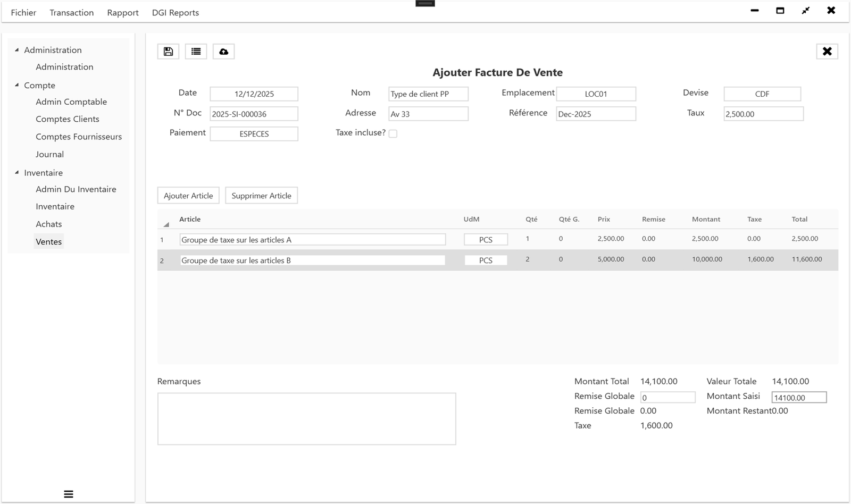The height and width of the screenshot is (504, 851).
Task: Collapse the Inventaire tree section
Action: (x=16, y=172)
